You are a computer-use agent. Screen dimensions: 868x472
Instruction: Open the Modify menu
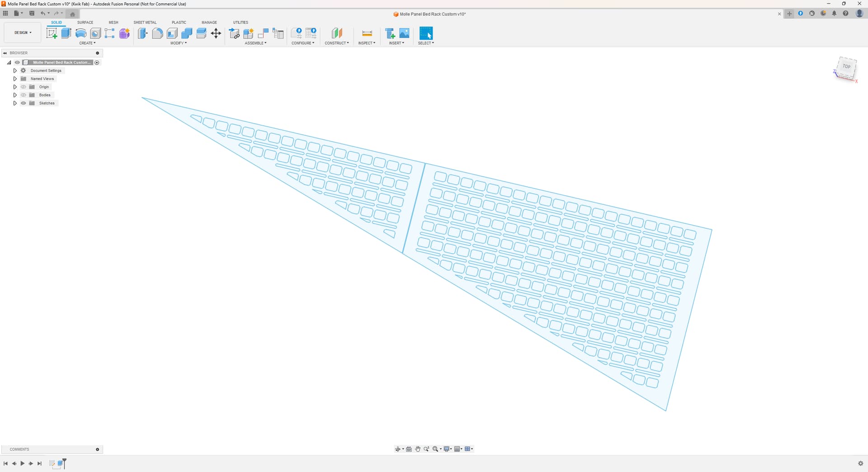(178, 43)
